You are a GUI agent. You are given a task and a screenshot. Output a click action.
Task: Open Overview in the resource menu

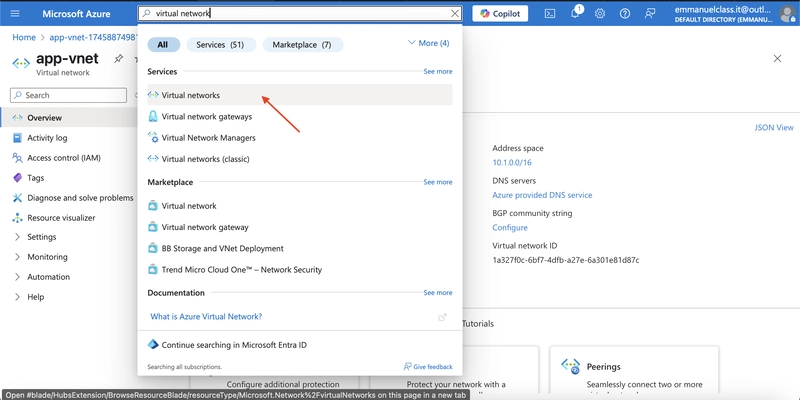pos(69,118)
